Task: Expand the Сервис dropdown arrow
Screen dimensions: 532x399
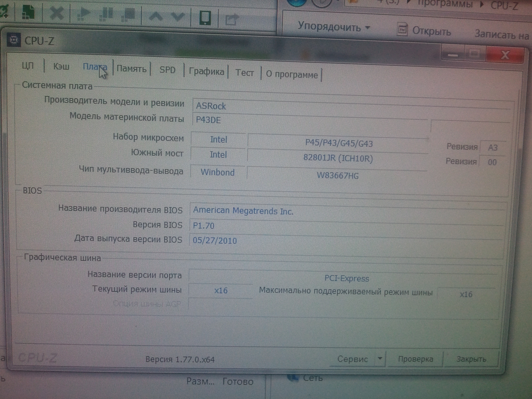Action: coord(380,359)
